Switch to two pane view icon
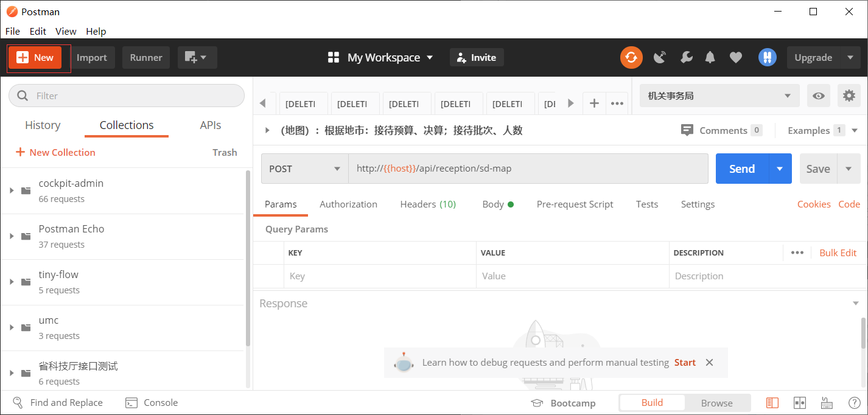This screenshot has width=868, height=415. [800, 403]
